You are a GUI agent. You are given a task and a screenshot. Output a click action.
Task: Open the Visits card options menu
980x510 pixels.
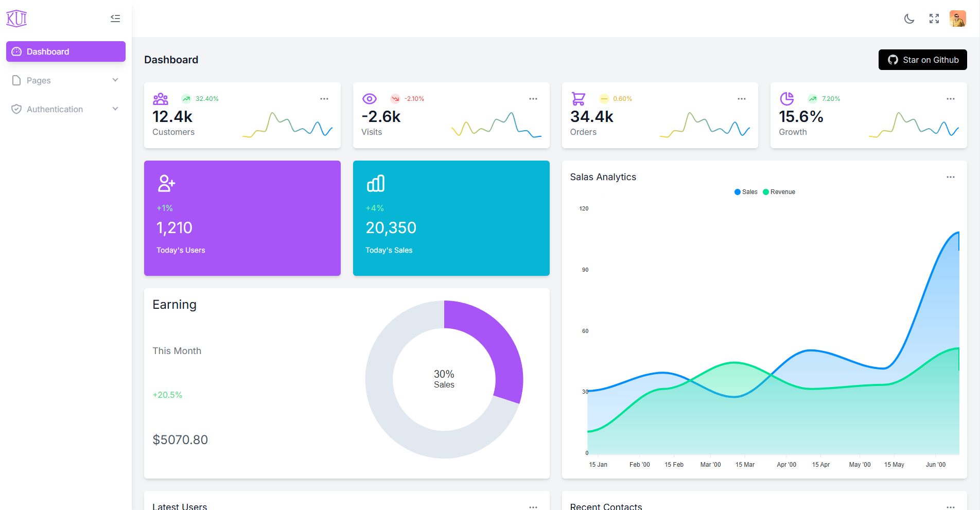point(533,99)
